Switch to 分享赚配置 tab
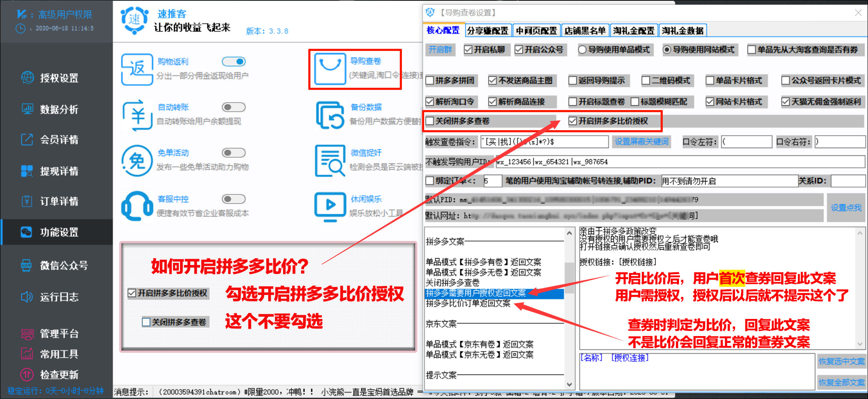The height and width of the screenshot is (399, 868). pyautogui.click(x=487, y=31)
